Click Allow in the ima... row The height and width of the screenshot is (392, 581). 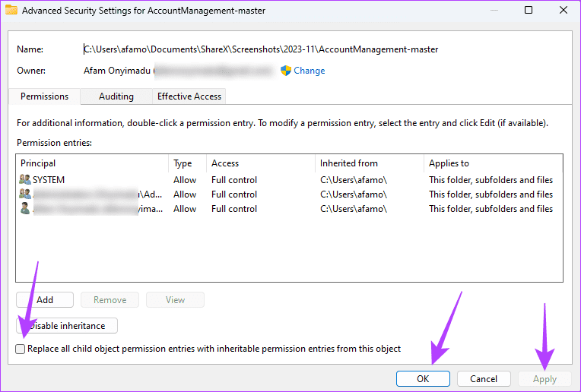tap(185, 209)
